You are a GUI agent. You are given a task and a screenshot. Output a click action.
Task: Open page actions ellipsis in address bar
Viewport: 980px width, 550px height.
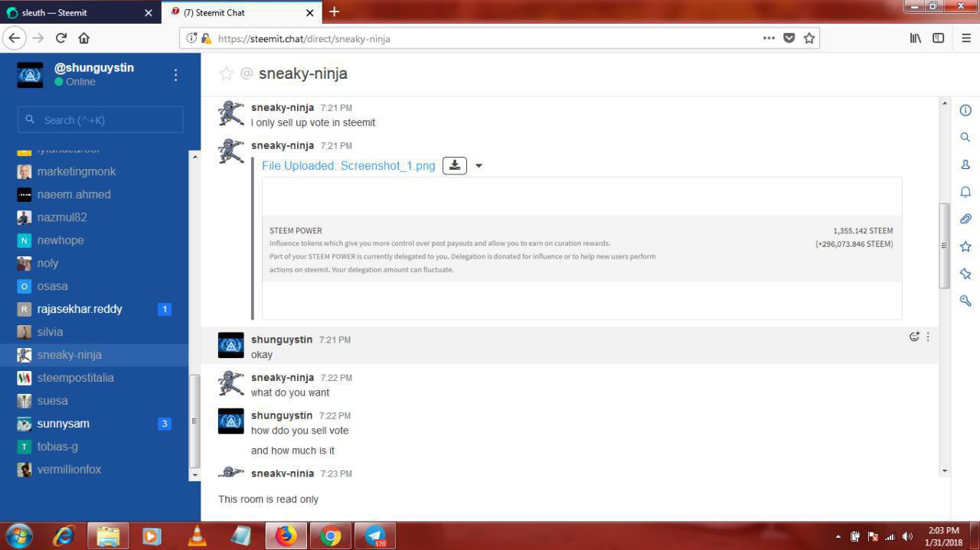click(769, 38)
